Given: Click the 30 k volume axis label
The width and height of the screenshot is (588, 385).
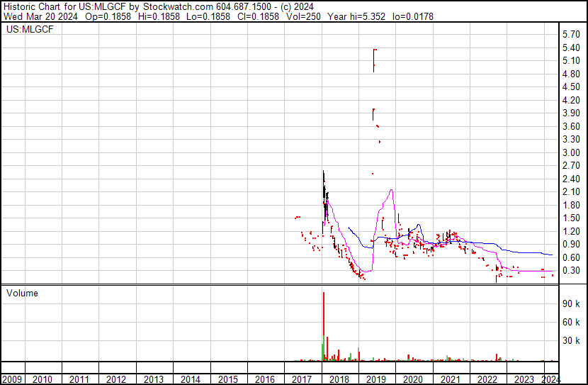Looking at the screenshot, I should [572, 341].
